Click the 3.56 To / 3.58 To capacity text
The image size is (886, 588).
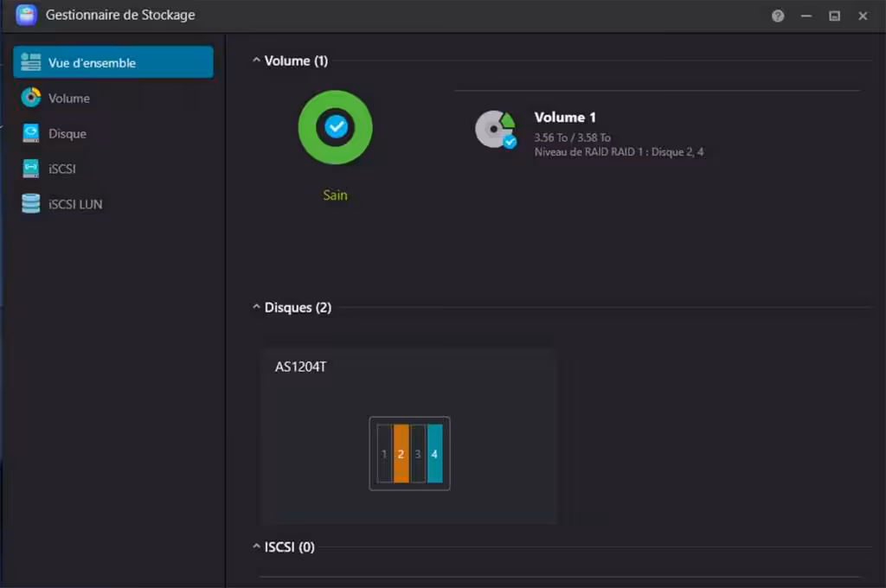pos(573,137)
